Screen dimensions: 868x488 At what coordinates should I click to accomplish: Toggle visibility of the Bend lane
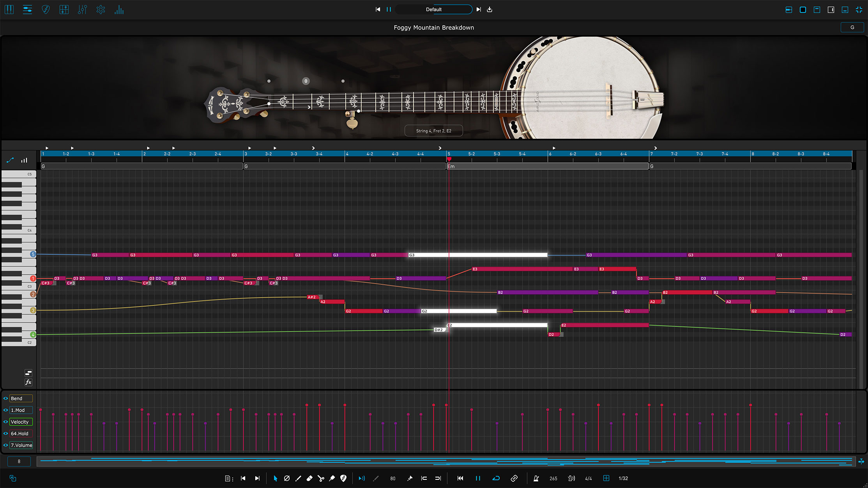pos(5,398)
